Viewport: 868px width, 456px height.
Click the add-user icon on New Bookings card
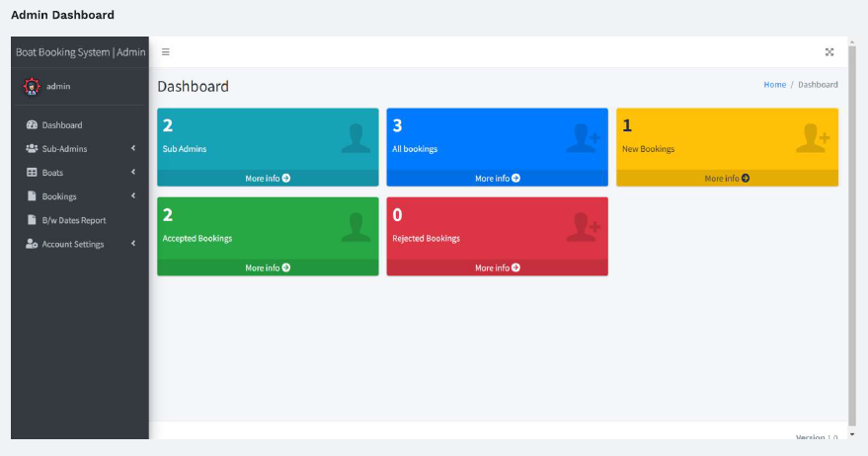click(x=813, y=138)
